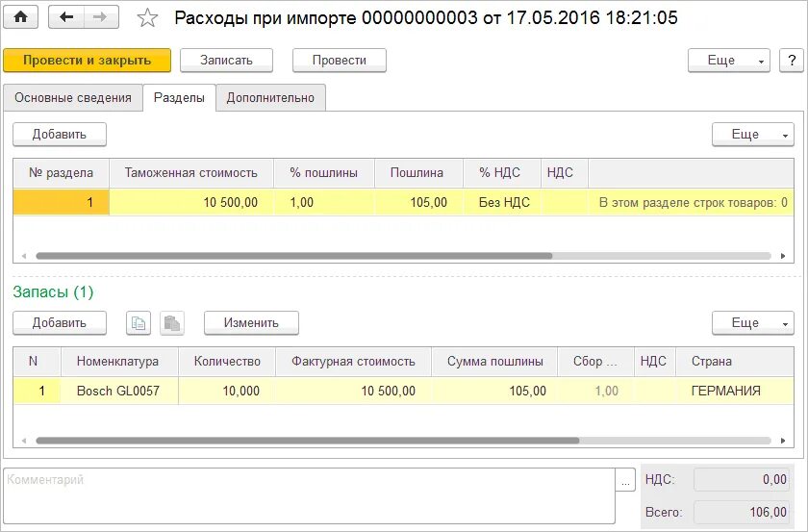Click Страна column header
The height and width of the screenshot is (532, 808).
coord(734,362)
